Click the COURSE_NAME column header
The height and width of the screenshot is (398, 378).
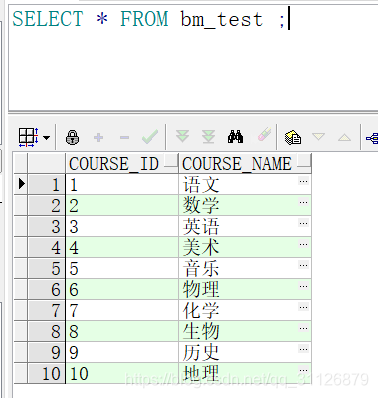click(245, 163)
